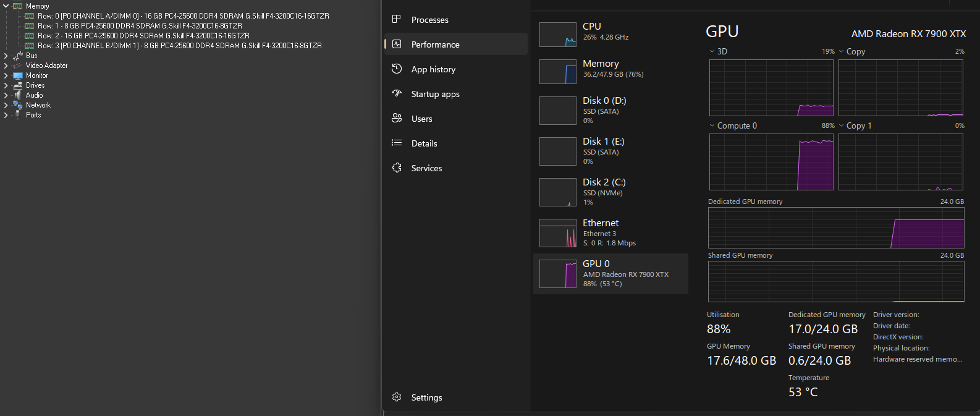This screenshot has height=416, width=980.
Task: Click the DirectX version label
Action: click(898, 337)
